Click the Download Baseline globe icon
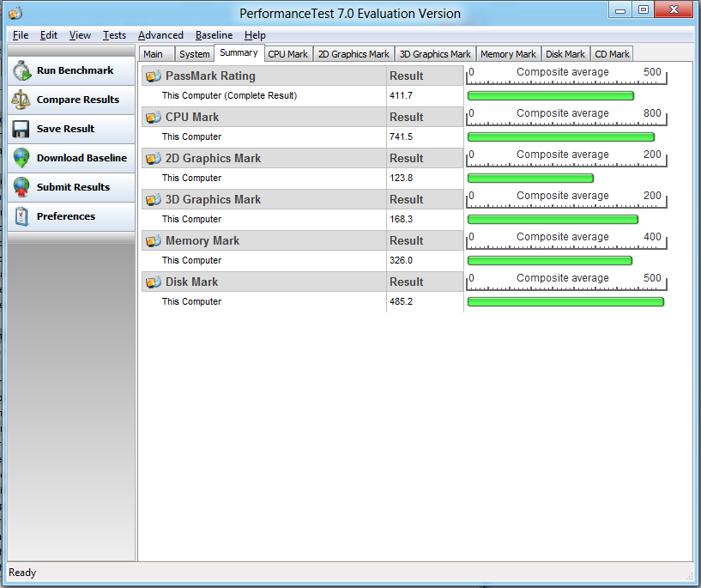This screenshot has width=701, height=588. 21,158
